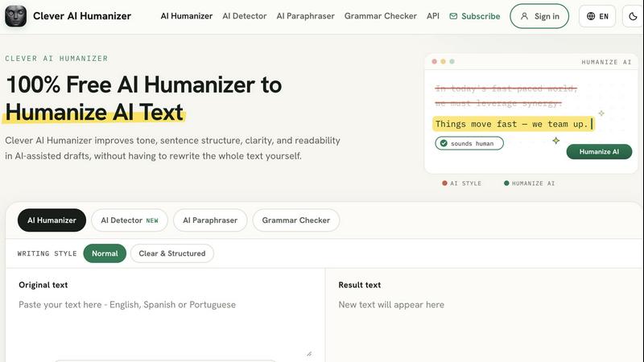This screenshot has height=362, width=644.
Task: Click the Clever AI Humanizer brand title
Action: (x=82, y=16)
